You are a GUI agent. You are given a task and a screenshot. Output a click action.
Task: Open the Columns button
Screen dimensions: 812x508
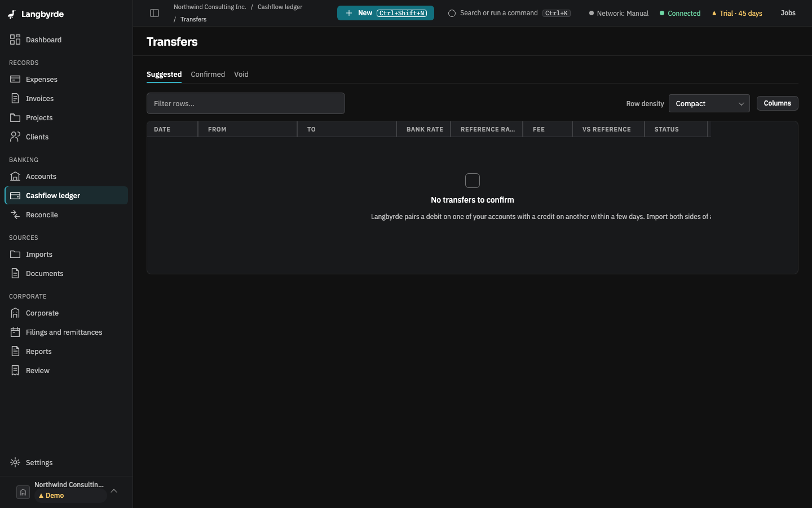777,103
